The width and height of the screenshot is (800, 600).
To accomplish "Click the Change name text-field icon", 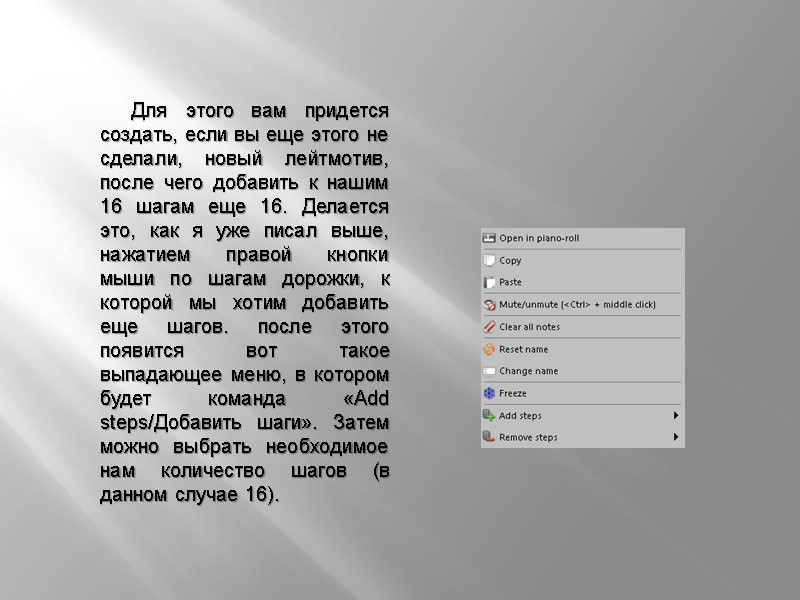I will point(489,371).
